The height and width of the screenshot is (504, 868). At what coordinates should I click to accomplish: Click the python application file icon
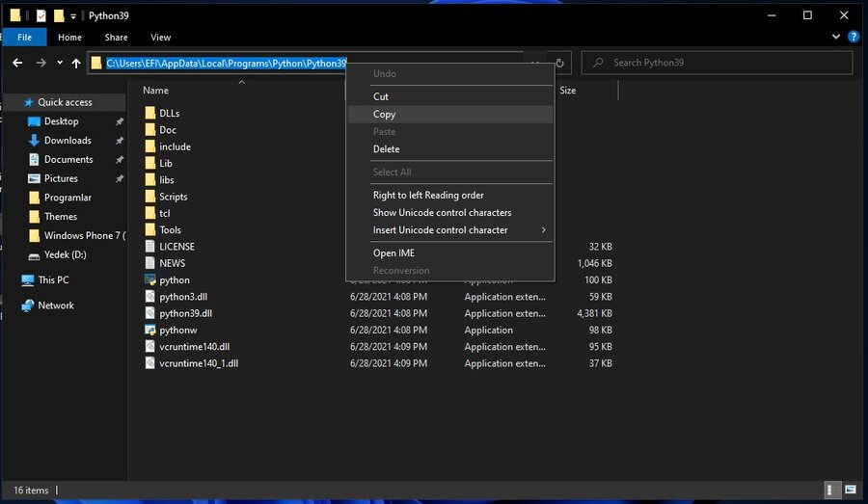[150, 280]
